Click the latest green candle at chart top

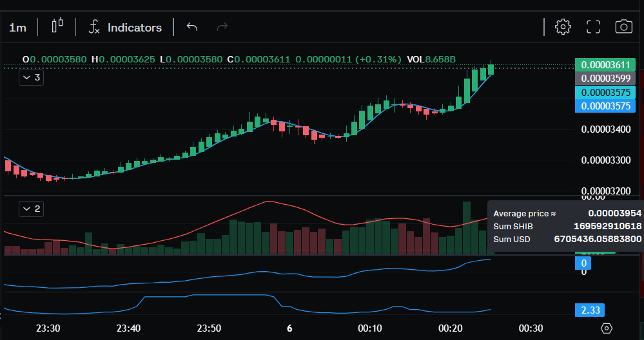click(491, 70)
